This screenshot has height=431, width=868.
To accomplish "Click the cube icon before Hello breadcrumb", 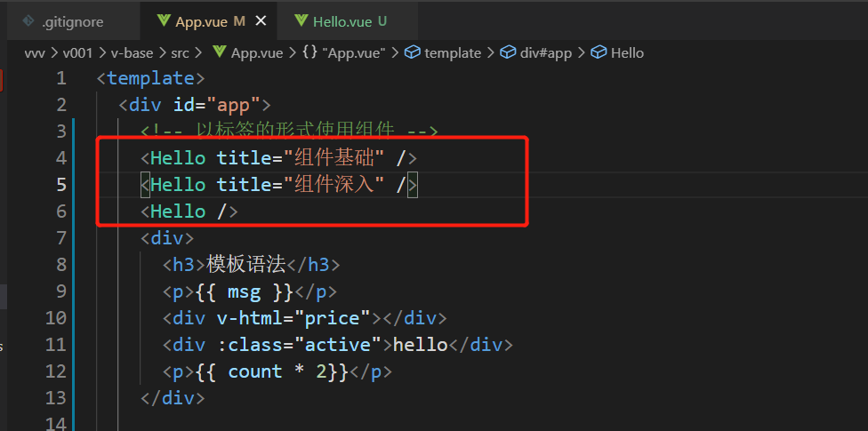I will click(x=599, y=52).
